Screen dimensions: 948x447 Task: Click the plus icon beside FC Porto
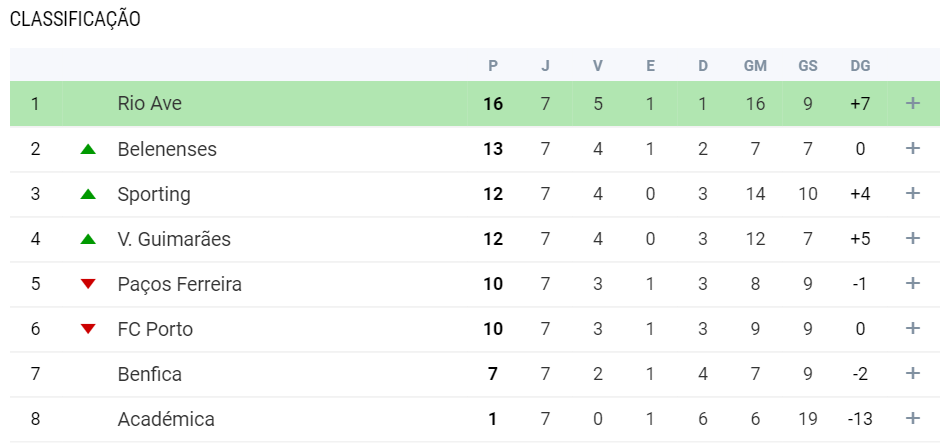tap(912, 329)
